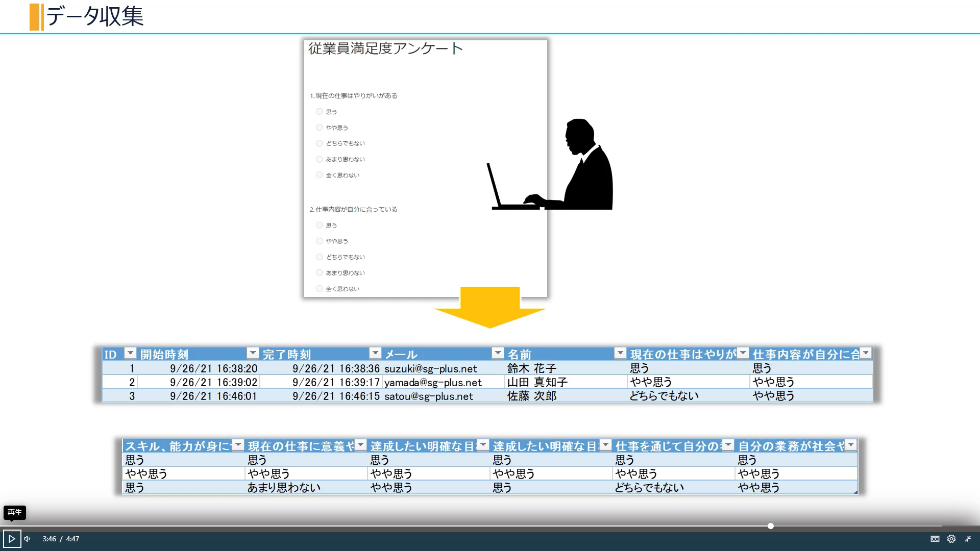Mute the video volume

27,538
